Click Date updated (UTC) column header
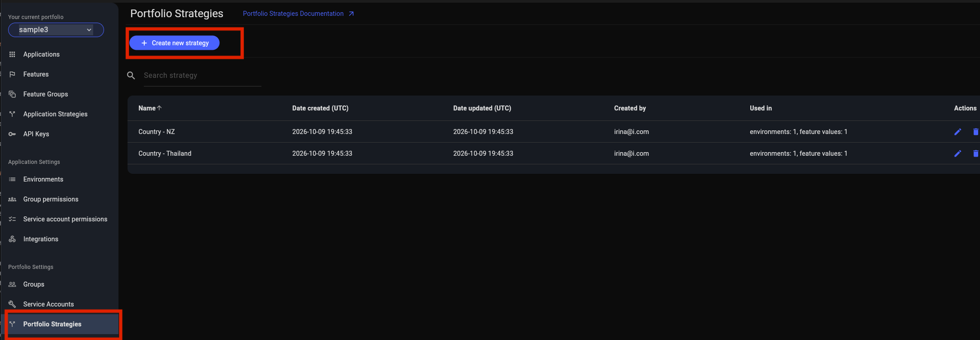This screenshot has width=980, height=340. pyautogui.click(x=482, y=108)
